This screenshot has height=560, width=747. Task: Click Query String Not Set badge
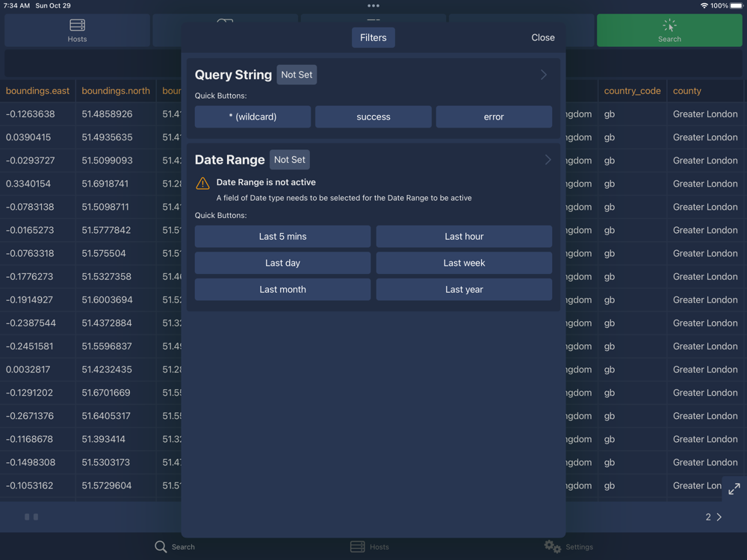[x=297, y=75]
